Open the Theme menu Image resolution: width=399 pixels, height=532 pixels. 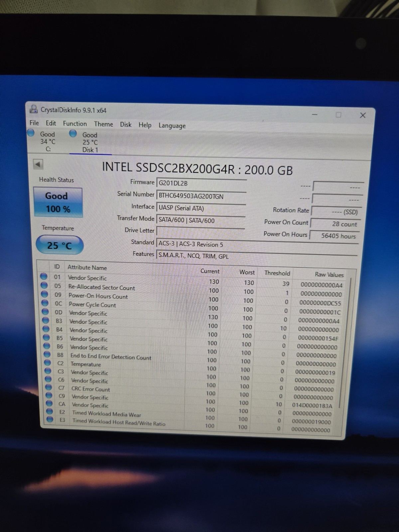click(103, 124)
